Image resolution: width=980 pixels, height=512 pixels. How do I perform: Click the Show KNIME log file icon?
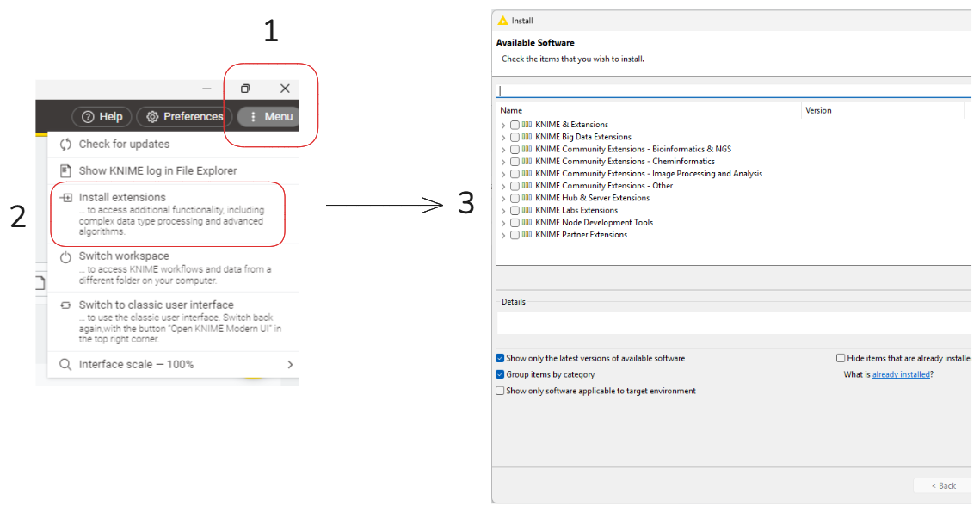coord(65,171)
